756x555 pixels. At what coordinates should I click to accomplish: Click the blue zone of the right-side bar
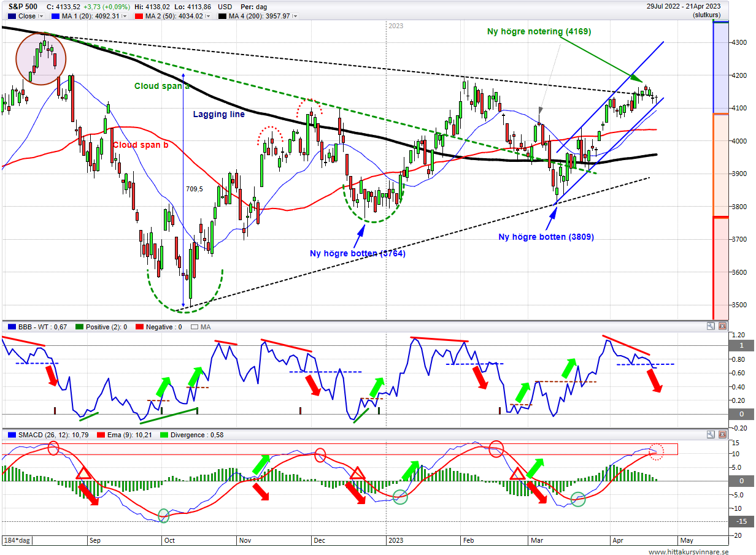point(720,68)
